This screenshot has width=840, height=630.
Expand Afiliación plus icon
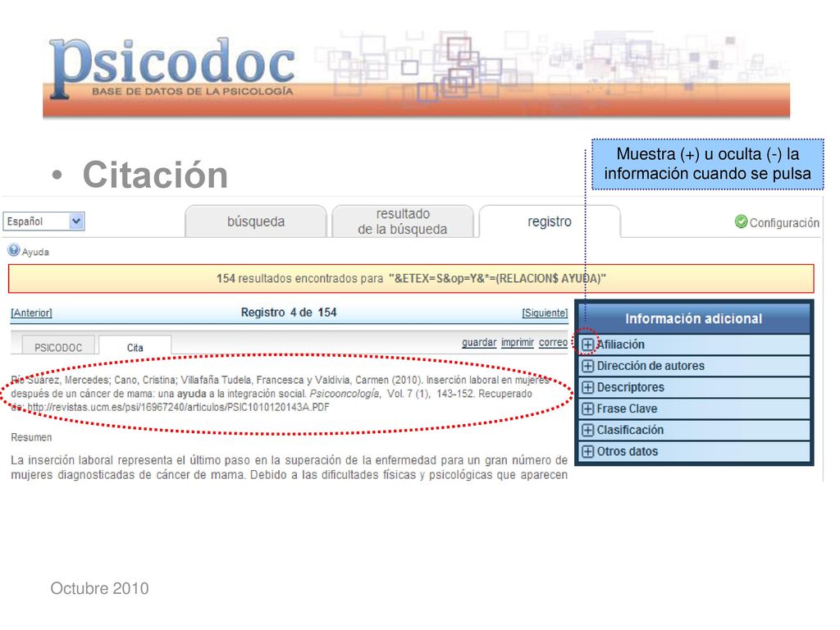(587, 345)
